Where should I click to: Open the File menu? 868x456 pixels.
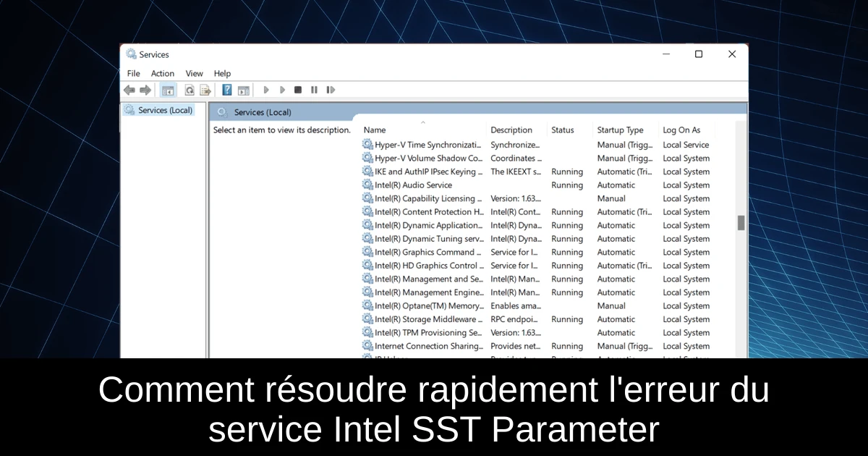(134, 73)
